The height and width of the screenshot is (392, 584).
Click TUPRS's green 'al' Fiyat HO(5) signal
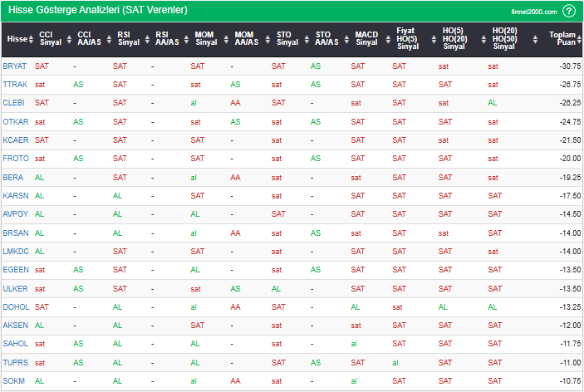tap(395, 362)
